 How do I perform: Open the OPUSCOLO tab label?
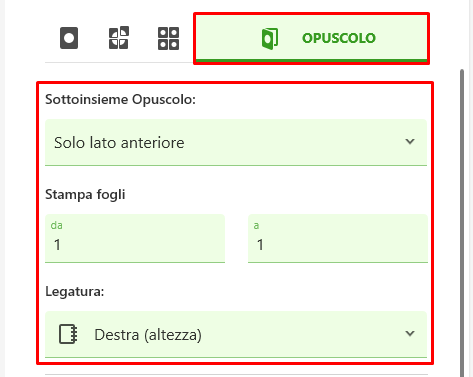[339, 38]
